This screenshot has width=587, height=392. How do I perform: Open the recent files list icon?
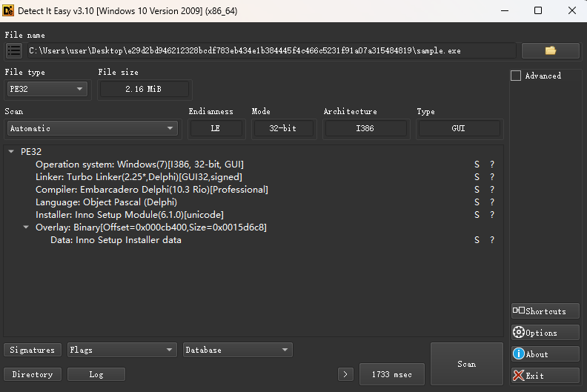14,50
